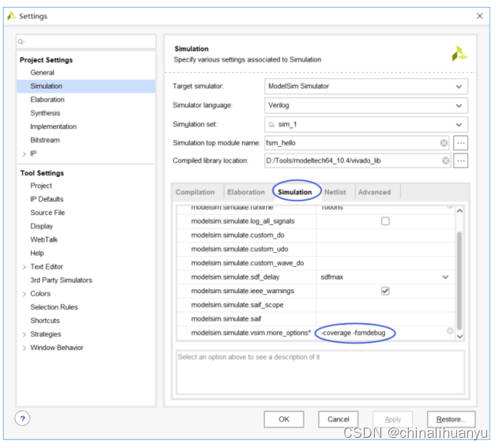The width and height of the screenshot is (499, 448).
Task: Select Elaboration in Project Settings tree
Action: (x=47, y=100)
